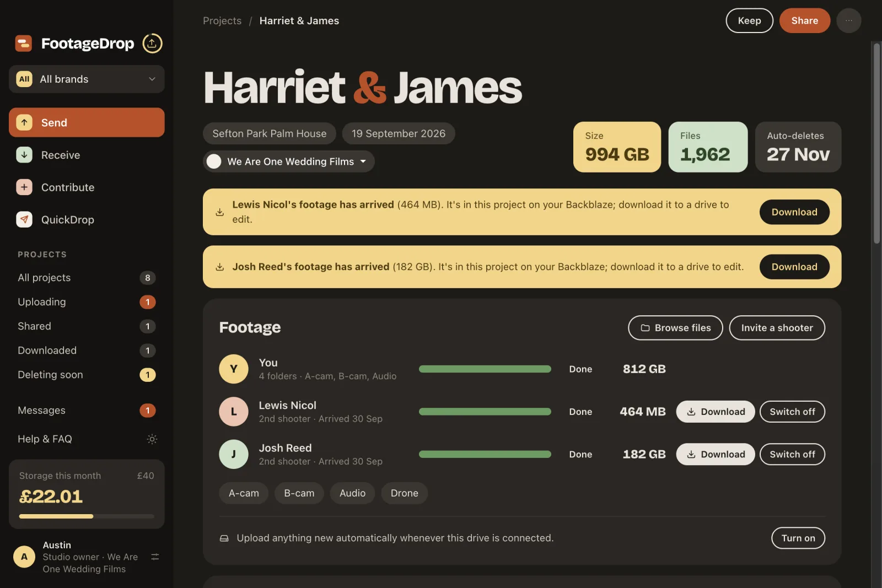882x588 pixels.
Task: Switch off Lewis Nicol's access
Action: coord(792,412)
